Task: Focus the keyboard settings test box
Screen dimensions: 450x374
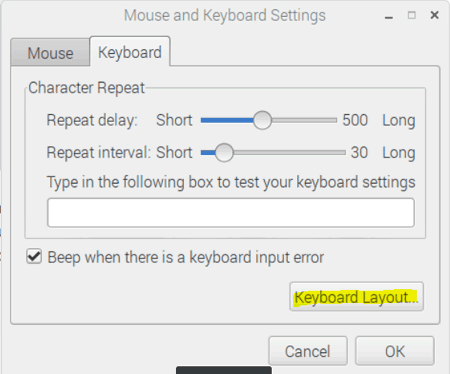Action: tap(231, 213)
